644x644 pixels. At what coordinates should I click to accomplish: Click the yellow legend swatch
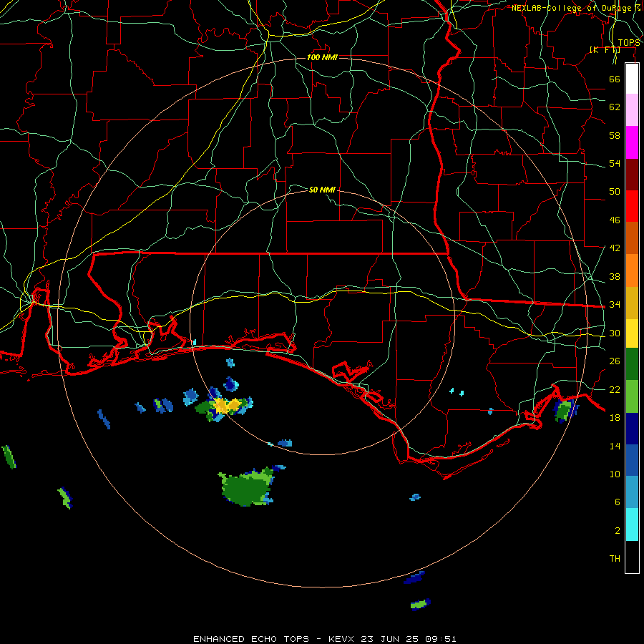click(x=632, y=333)
